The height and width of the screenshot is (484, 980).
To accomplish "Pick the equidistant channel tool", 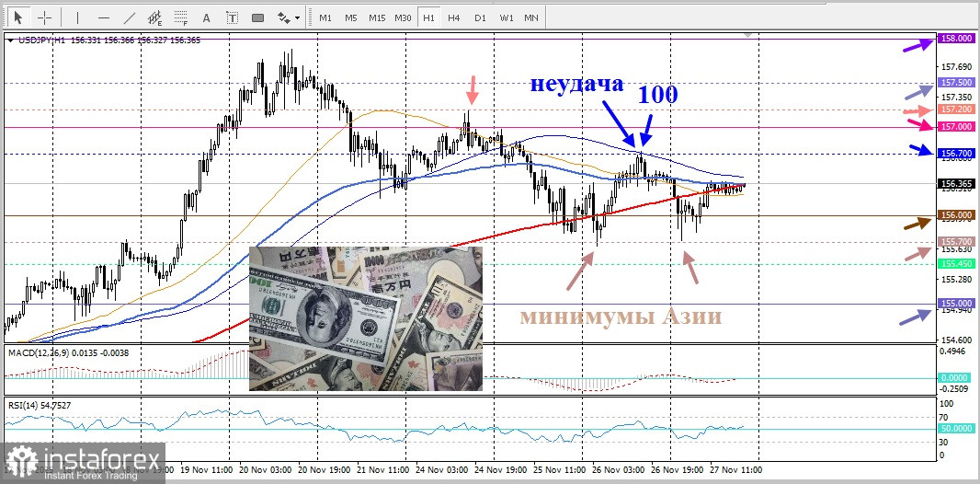I will [155, 17].
